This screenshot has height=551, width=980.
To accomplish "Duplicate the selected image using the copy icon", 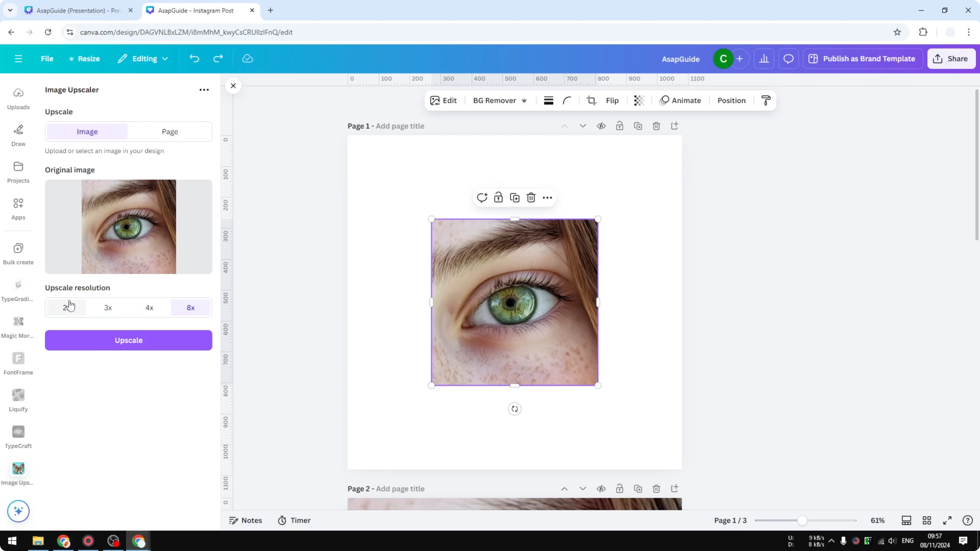I will click(x=514, y=197).
